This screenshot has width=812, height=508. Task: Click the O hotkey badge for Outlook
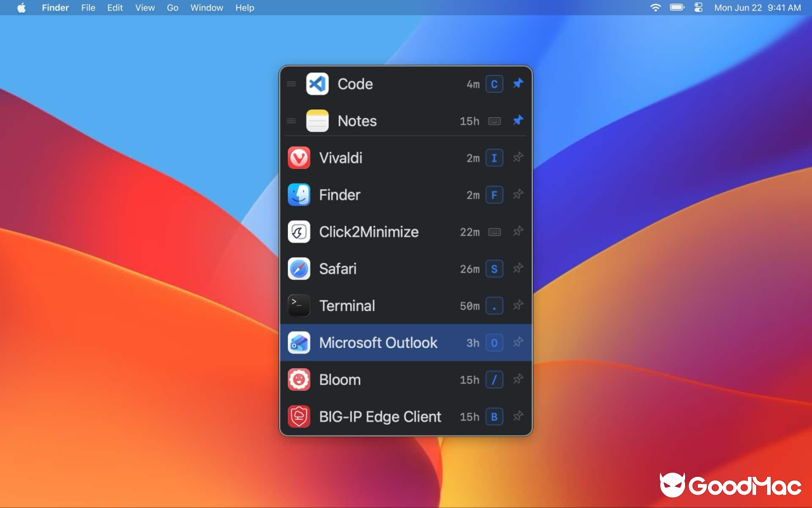(x=494, y=343)
